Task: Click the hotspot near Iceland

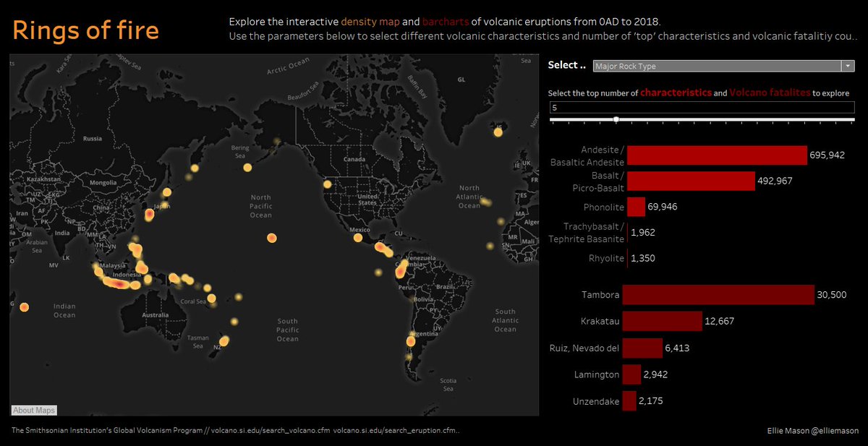Action: click(x=498, y=132)
